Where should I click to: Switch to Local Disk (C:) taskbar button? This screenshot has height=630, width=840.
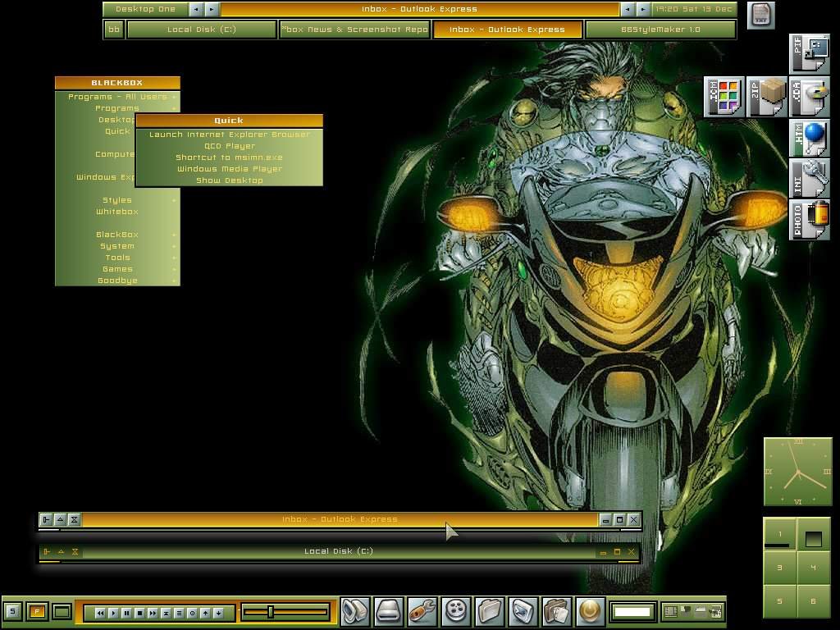202,30
